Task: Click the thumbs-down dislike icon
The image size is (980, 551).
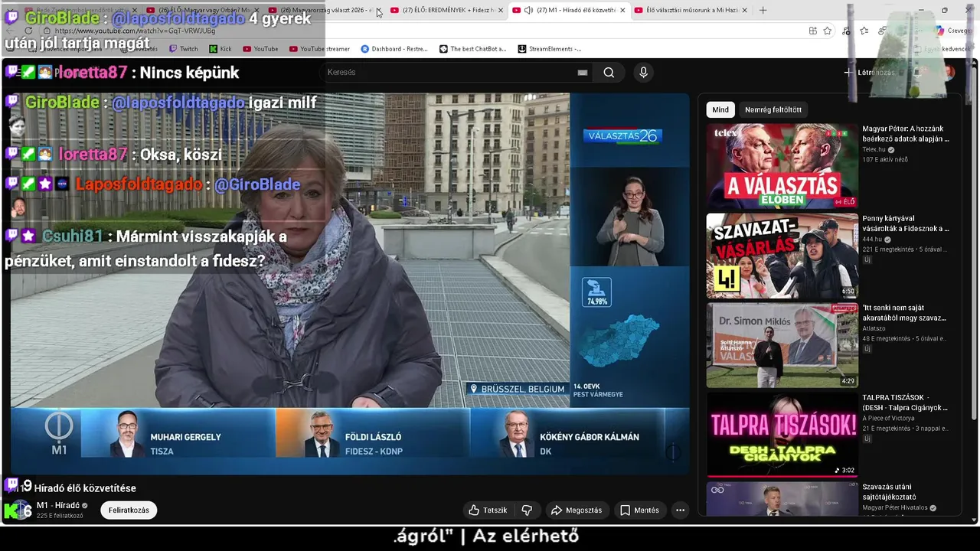Action: click(x=527, y=510)
